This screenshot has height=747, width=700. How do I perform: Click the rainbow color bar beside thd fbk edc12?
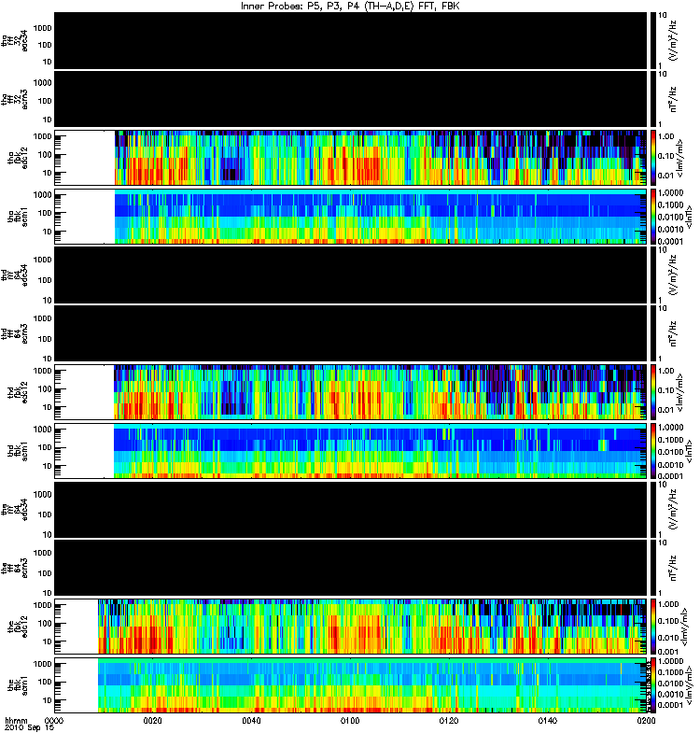pyautogui.click(x=652, y=392)
